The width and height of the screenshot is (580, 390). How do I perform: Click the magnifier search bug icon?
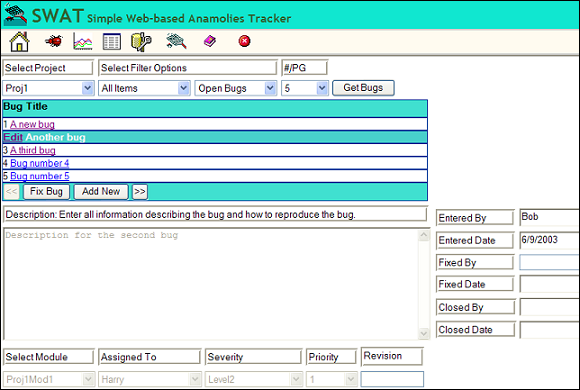coord(176,41)
